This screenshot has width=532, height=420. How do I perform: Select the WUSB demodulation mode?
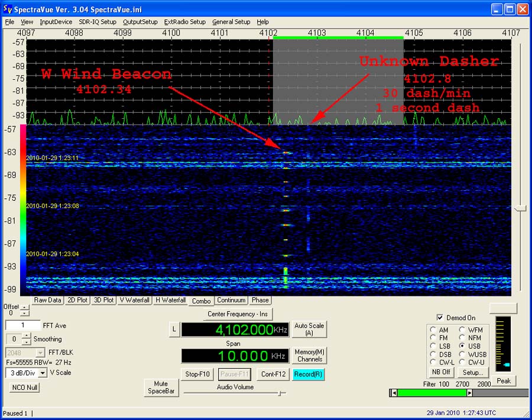(x=462, y=354)
